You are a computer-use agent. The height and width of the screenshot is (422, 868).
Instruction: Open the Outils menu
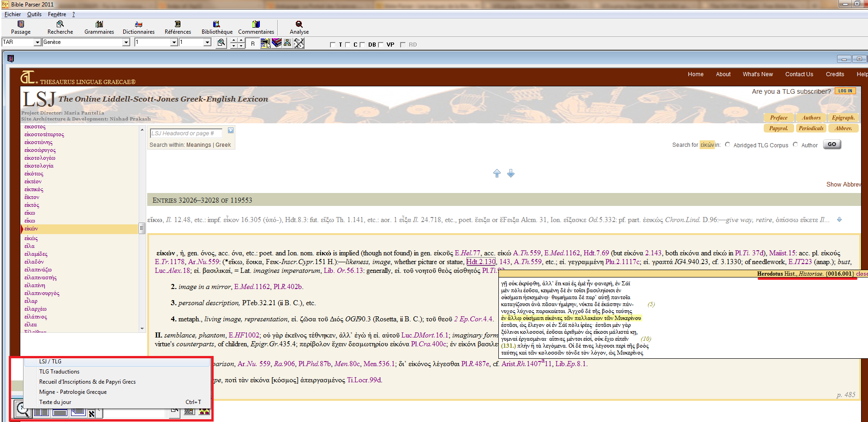tap(34, 14)
